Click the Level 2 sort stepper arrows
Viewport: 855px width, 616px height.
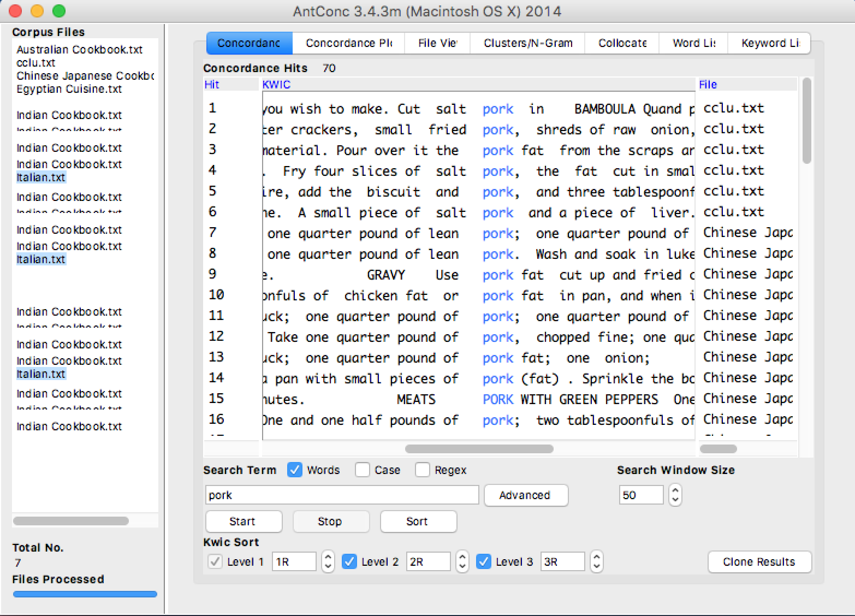[462, 561]
